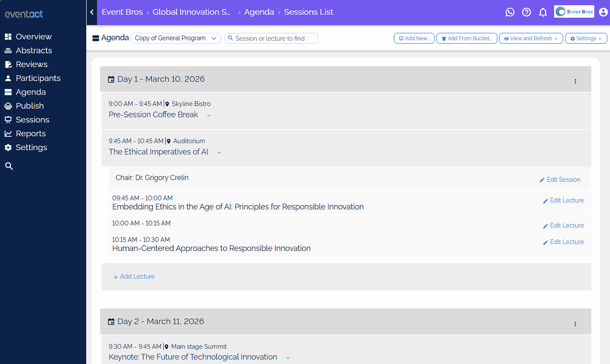This screenshot has width=610, height=364.
Task: Click Add From Bucket... button
Action: [467, 38]
